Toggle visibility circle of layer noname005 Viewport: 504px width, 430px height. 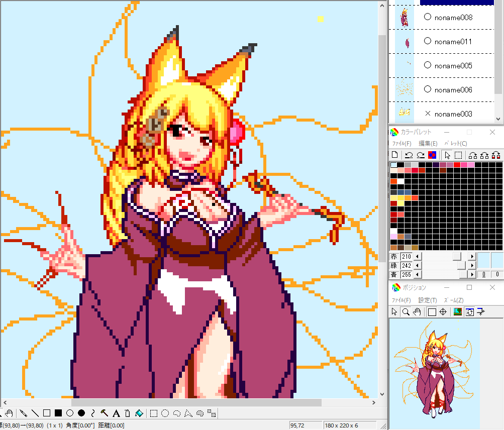[428, 65]
